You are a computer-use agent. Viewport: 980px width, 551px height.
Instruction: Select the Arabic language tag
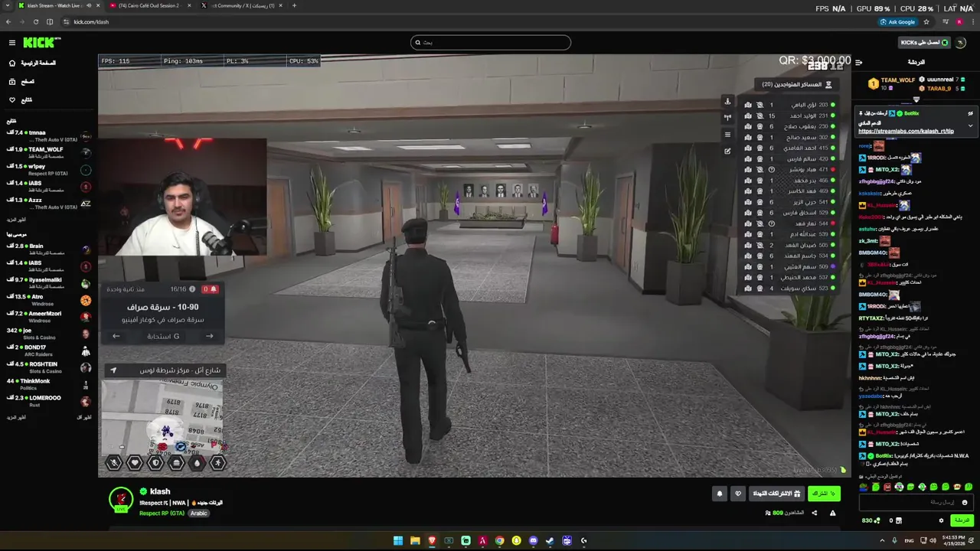[199, 514]
